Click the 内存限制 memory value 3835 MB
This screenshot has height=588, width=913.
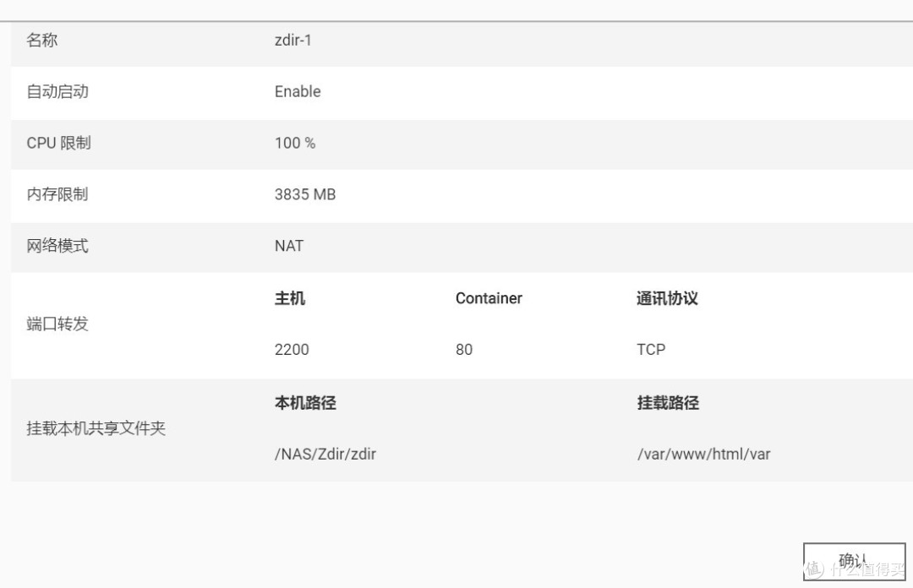pos(303,194)
